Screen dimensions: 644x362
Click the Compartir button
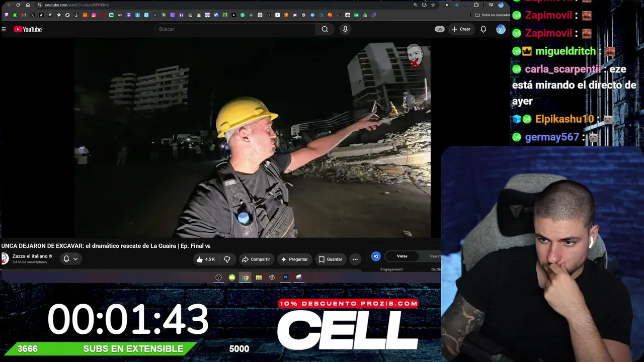click(x=256, y=259)
